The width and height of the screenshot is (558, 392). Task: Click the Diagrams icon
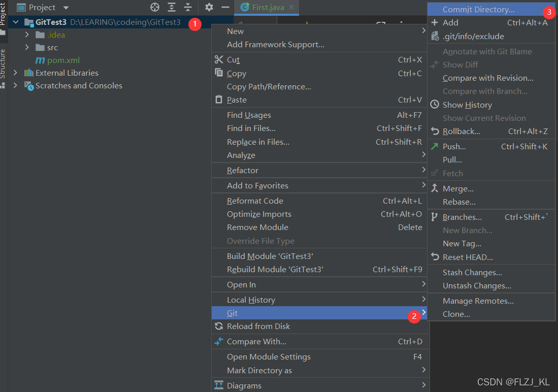click(219, 385)
